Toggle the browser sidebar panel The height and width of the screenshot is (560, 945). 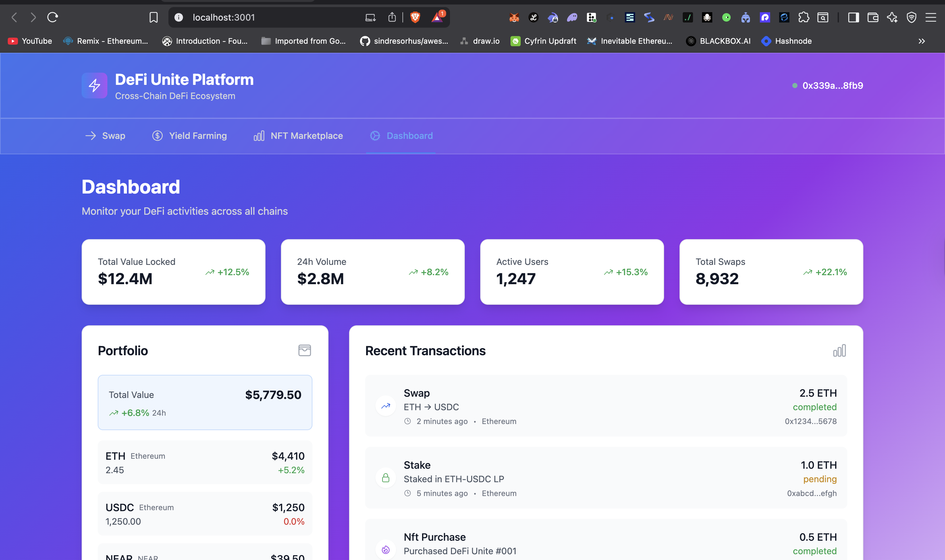click(x=853, y=17)
